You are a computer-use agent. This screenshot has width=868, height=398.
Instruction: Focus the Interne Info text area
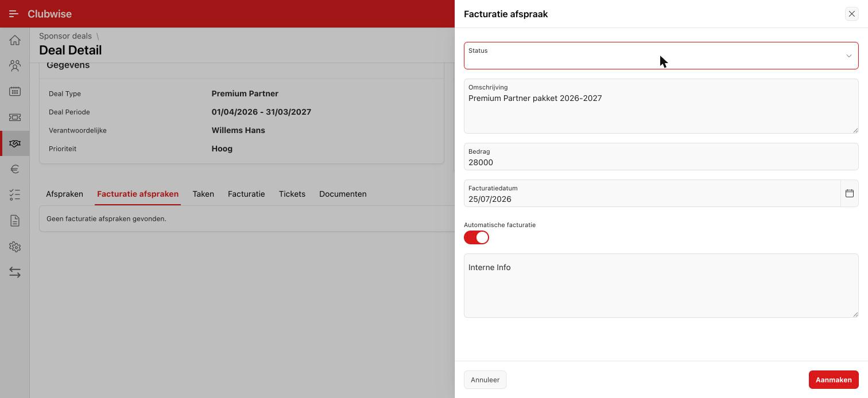tap(661, 286)
